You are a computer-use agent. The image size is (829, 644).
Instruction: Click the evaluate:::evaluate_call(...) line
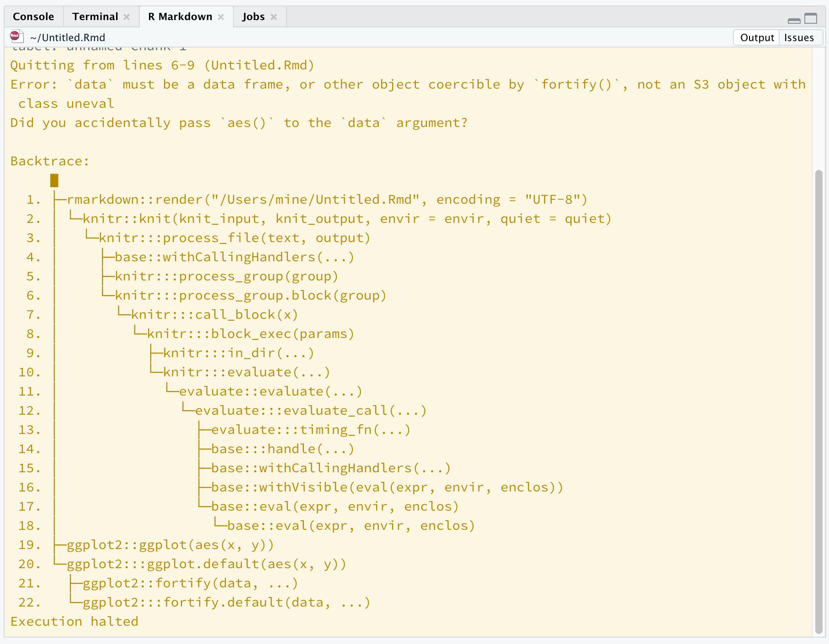pyautogui.click(x=311, y=411)
